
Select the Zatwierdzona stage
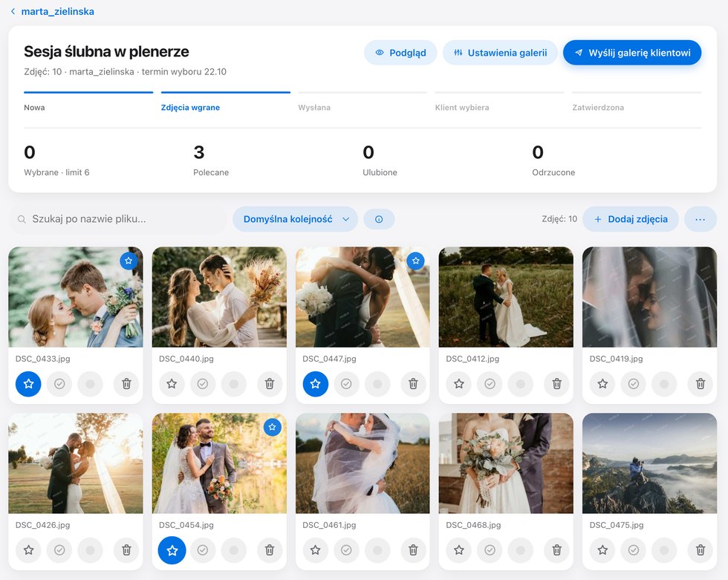tap(637, 102)
